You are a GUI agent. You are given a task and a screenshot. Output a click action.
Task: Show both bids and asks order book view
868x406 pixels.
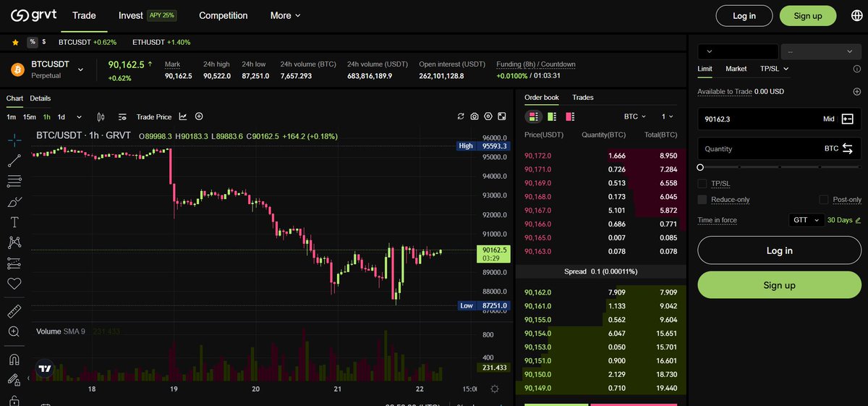tap(534, 117)
